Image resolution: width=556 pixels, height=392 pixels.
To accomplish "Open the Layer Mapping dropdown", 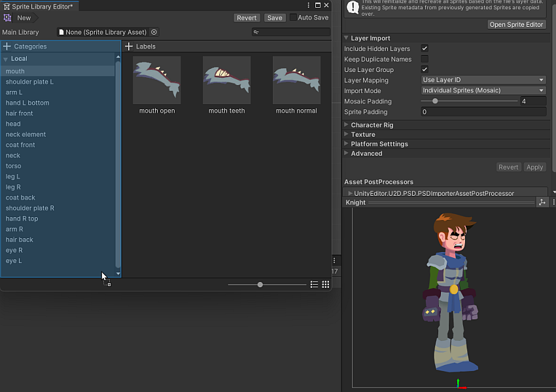I will [483, 80].
